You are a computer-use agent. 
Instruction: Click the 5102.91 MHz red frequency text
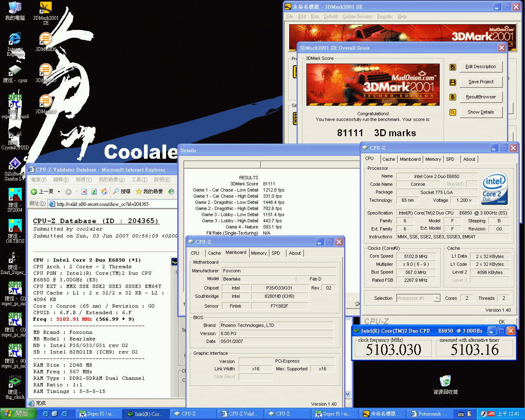(x=74, y=319)
